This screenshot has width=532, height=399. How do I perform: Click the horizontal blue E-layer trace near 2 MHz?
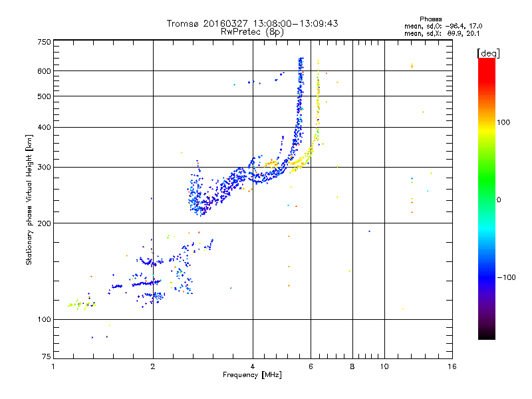146,283
